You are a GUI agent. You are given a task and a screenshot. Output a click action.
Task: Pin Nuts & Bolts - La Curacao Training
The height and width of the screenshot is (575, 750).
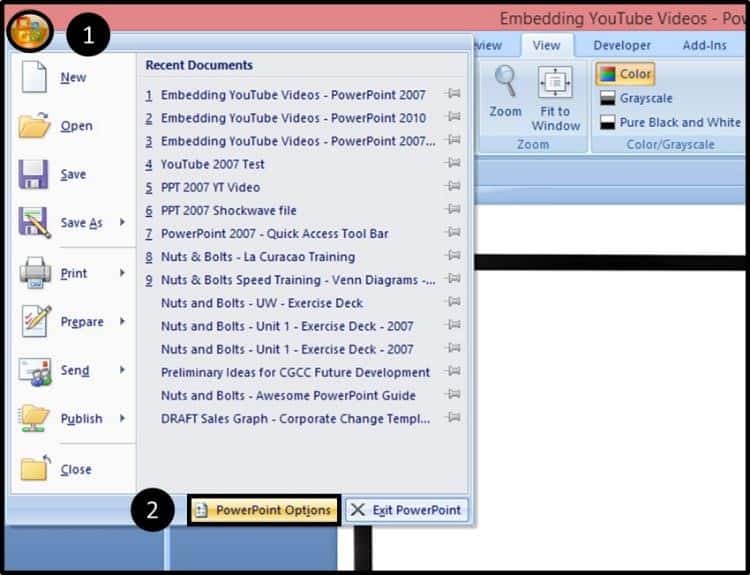(x=452, y=255)
